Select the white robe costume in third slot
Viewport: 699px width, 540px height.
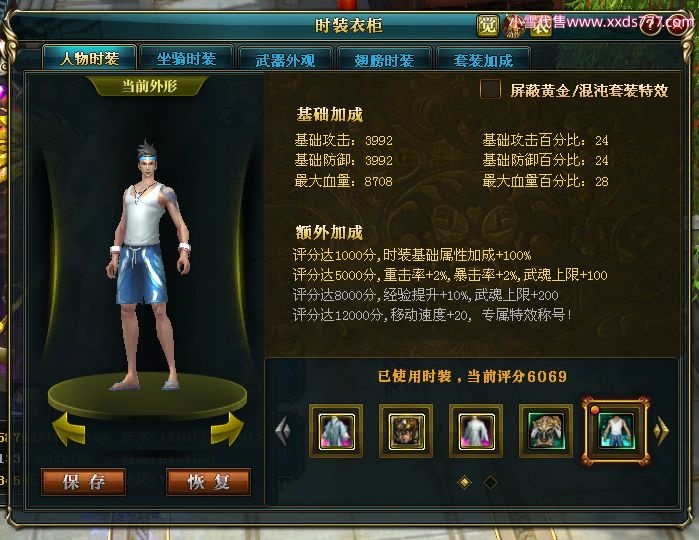(x=476, y=431)
